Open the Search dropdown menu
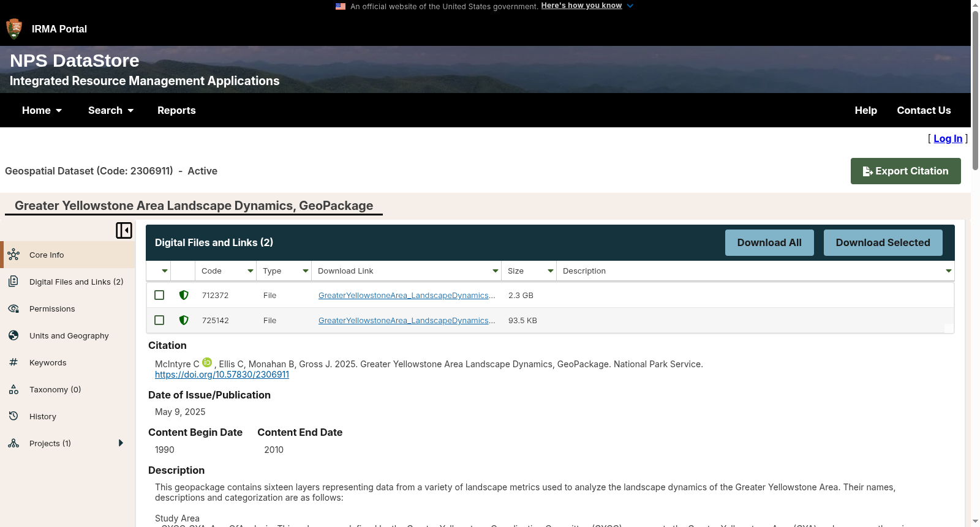The height and width of the screenshot is (527, 980). click(x=111, y=110)
